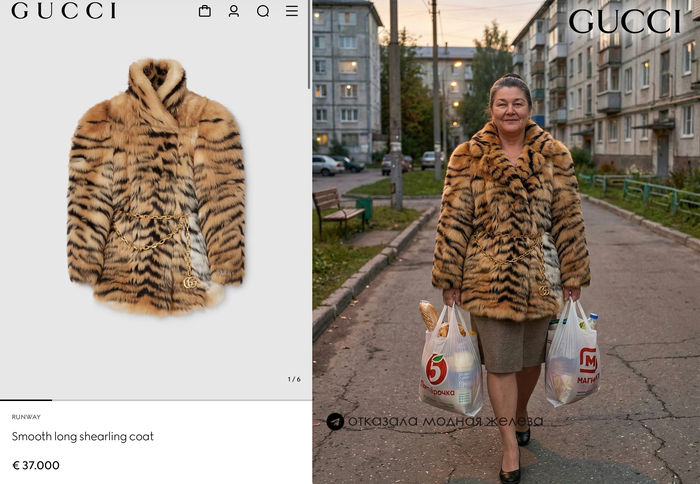Click the € 37.000 price
Viewport: 700px width, 484px height.
pyautogui.click(x=36, y=465)
